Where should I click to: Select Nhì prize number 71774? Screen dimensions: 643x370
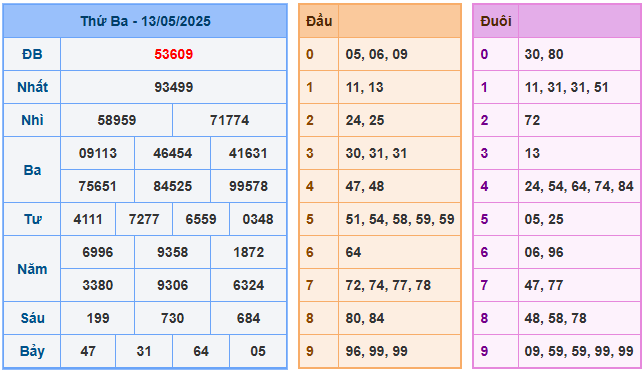[x=229, y=120]
